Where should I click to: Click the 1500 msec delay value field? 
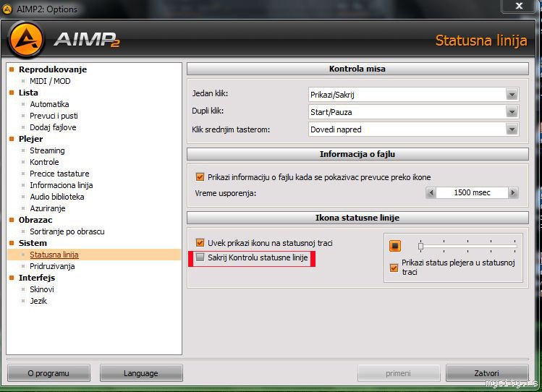(472, 192)
